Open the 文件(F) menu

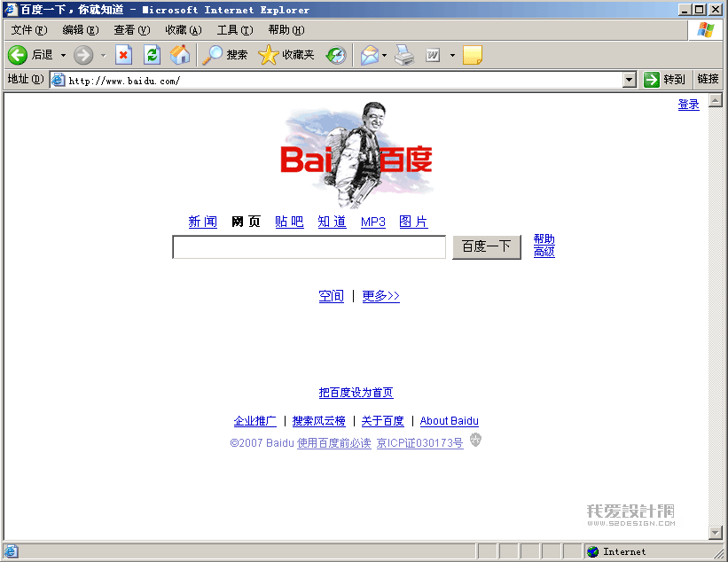tap(29, 30)
